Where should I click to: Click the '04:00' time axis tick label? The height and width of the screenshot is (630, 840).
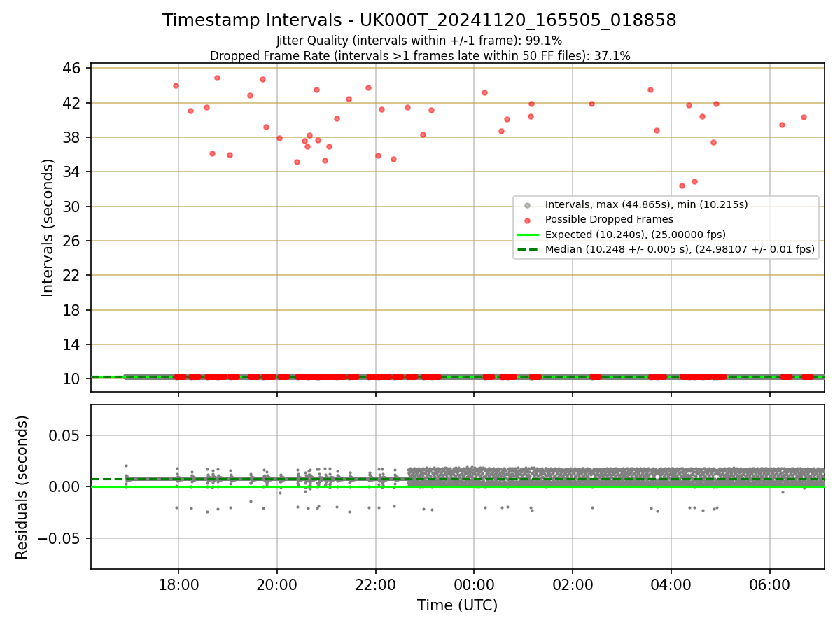tap(671, 584)
